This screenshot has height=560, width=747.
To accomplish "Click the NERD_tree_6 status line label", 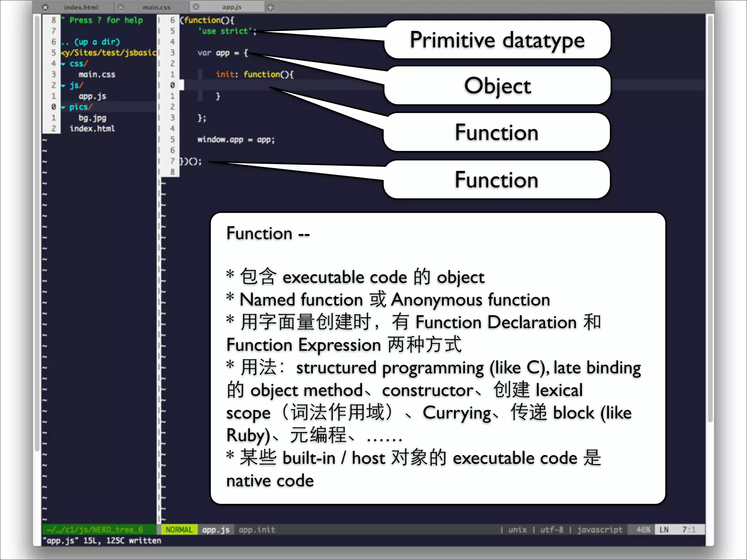I will click(x=95, y=530).
